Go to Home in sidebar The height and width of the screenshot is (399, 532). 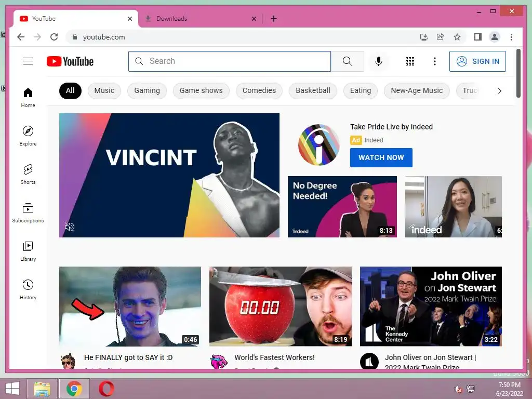pos(28,98)
